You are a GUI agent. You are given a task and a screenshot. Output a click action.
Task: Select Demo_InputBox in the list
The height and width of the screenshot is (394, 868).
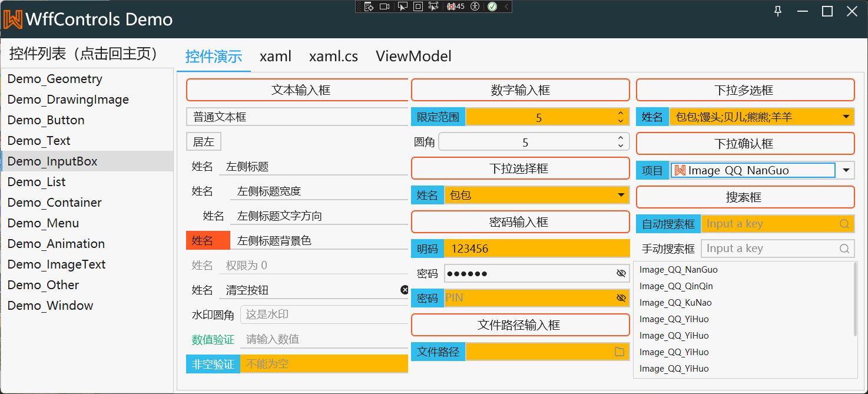click(87, 161)
